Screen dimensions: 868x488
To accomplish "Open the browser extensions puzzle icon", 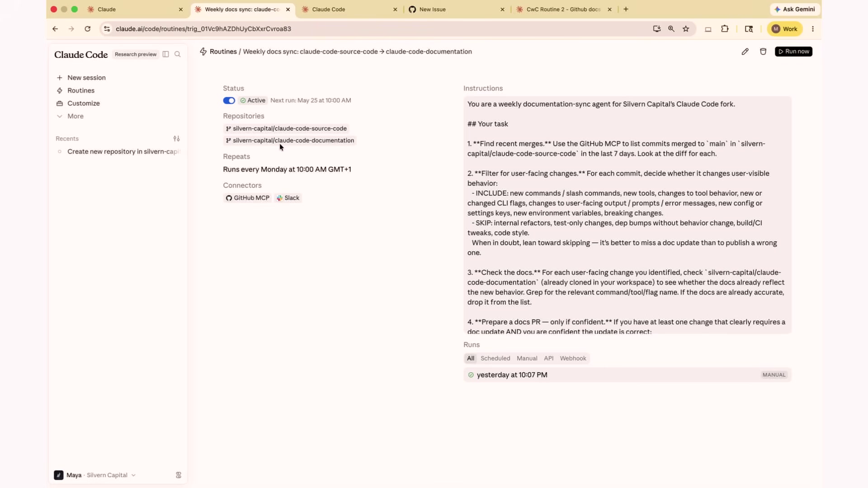I will point(725,29).
